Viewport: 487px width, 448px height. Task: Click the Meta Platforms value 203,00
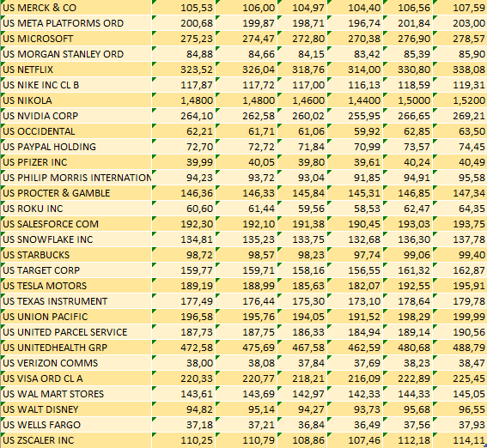coord(460,23)
